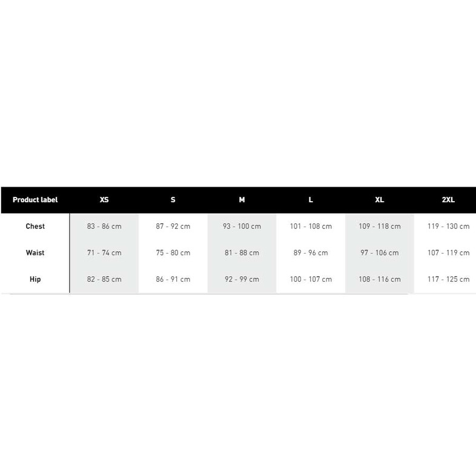Click the XS waist value 71 - 74 cm
The image size is (476, 476).
(104, 253)
